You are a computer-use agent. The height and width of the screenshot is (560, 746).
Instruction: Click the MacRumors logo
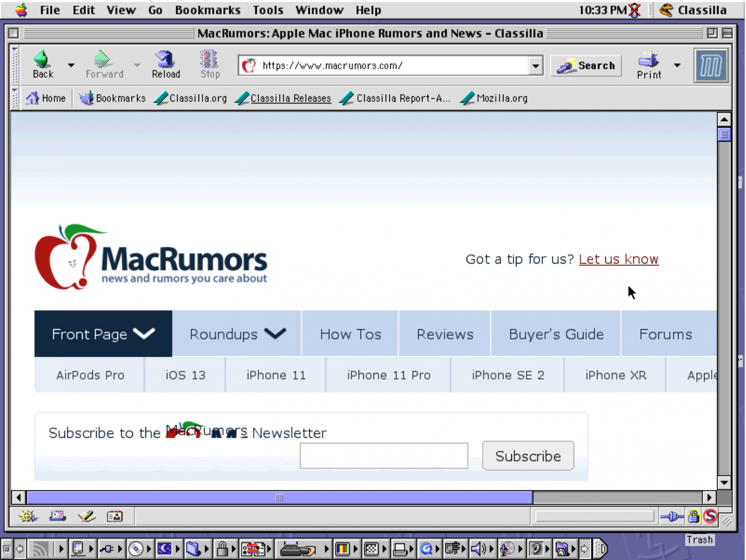(151, 257)
